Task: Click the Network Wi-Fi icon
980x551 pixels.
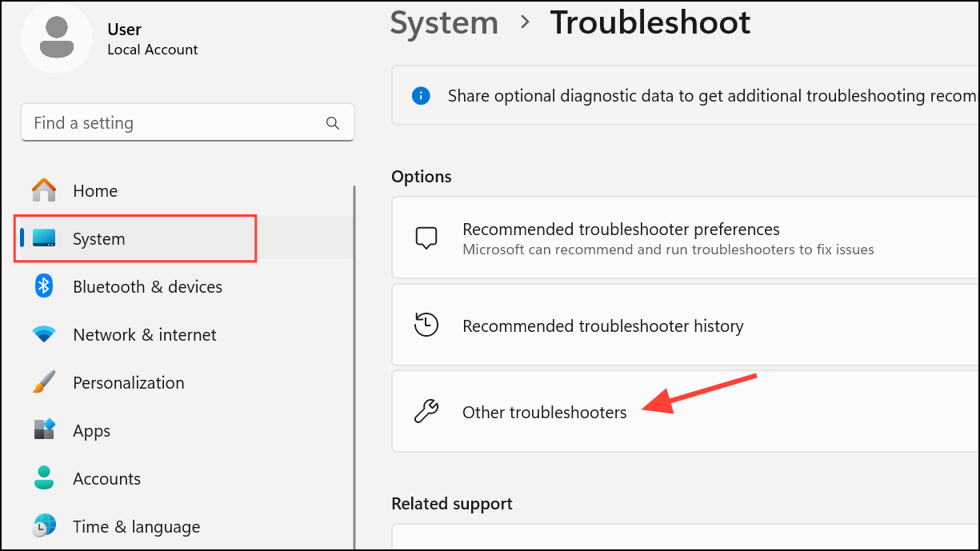Action: tap(44, 334)
